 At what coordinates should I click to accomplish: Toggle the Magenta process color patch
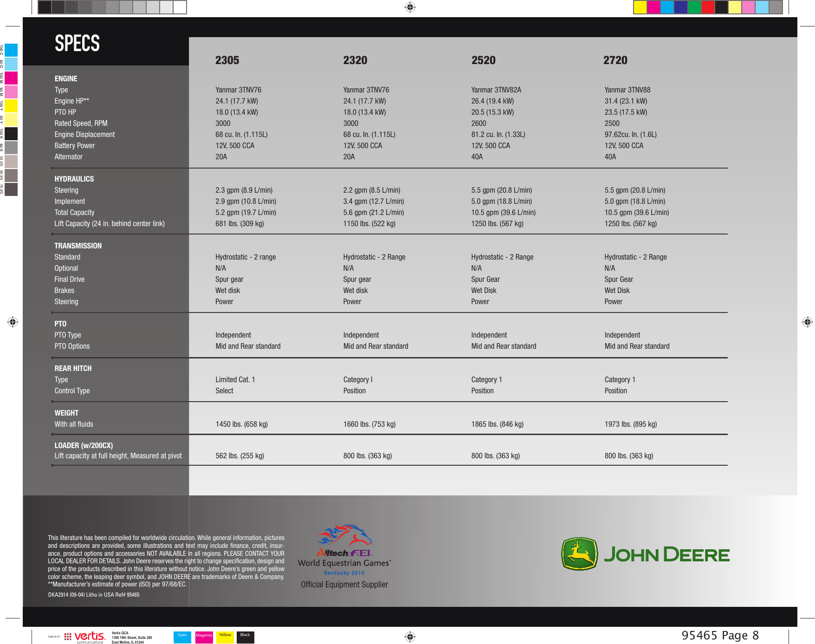tap(204, 637)
